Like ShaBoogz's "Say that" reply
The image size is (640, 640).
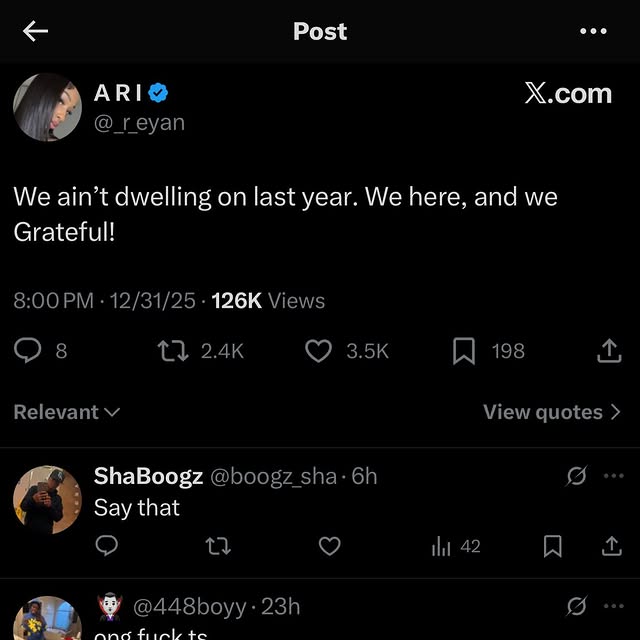[329, 546]
